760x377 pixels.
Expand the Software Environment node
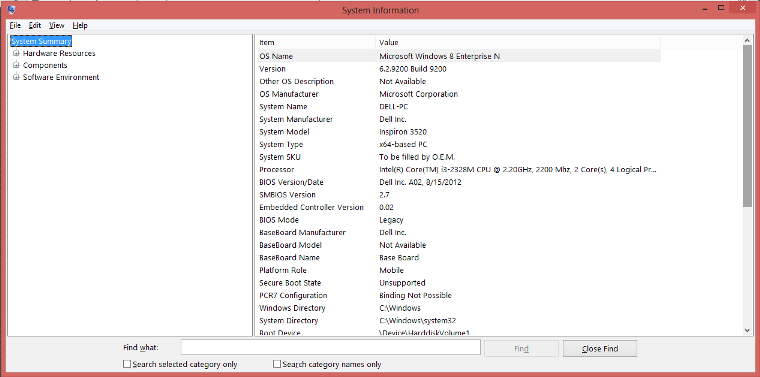pyautogui.click(x=16, y=77)
